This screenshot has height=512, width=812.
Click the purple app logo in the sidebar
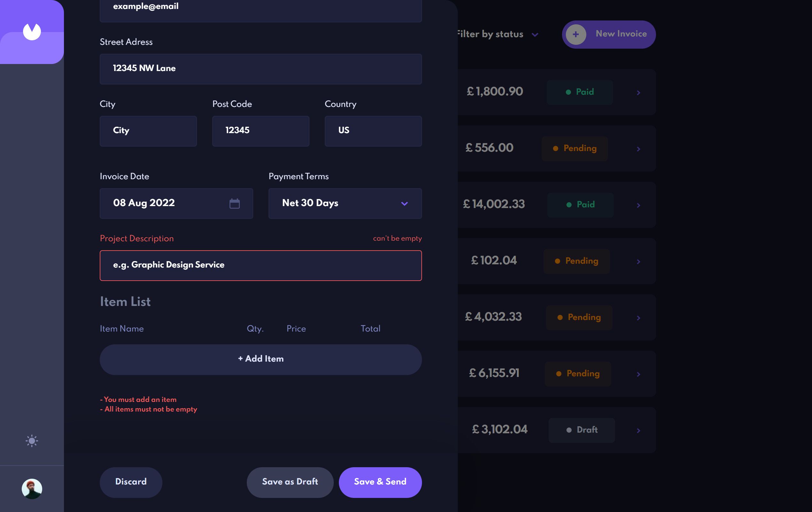coord(31,31)
